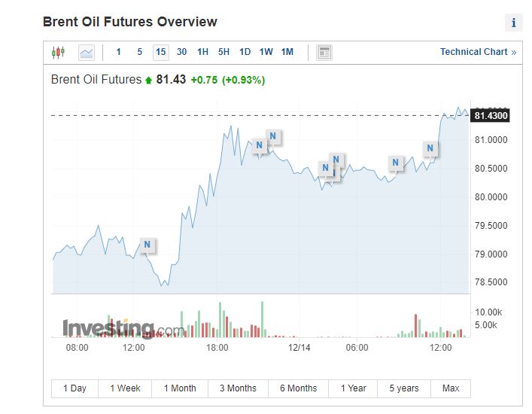Screen dimensions: 532x414
Task: Switch to 1H chart interval
Action: [x=202, y=52]
